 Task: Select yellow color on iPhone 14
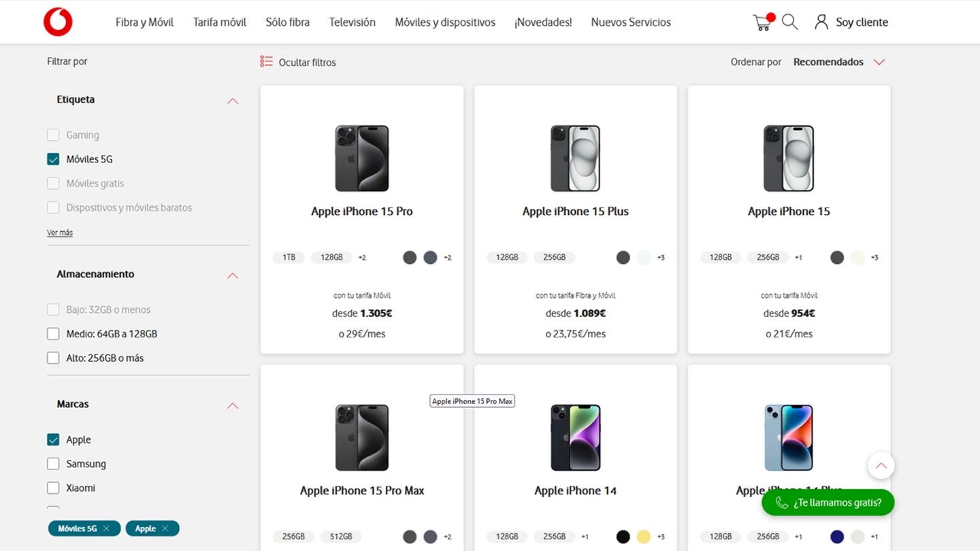tap(644, 536)
